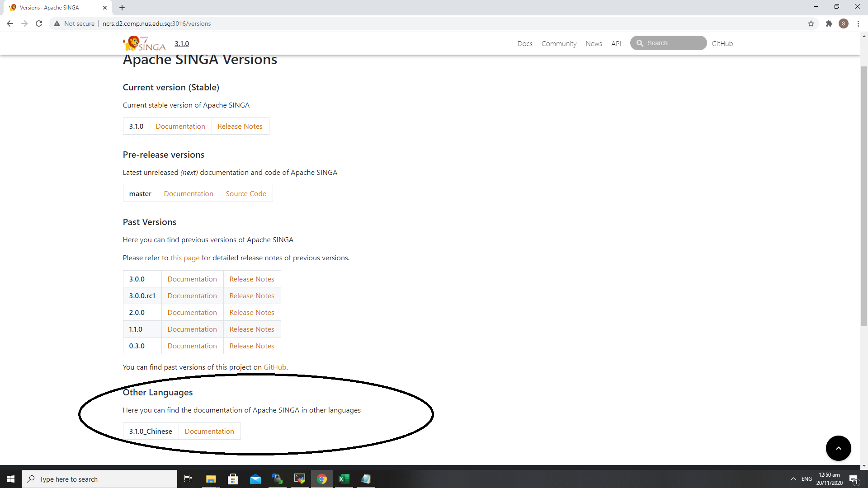This screenshot has width=868, height=488.
Task: Click the bookmark star icon in address bar
Action: tap(811, 23)
